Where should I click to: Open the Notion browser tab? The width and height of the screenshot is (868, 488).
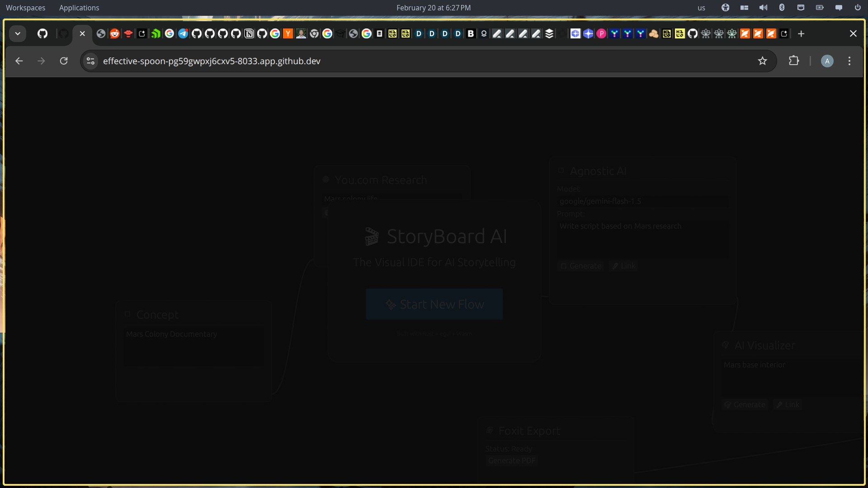(x=249, y=34)
